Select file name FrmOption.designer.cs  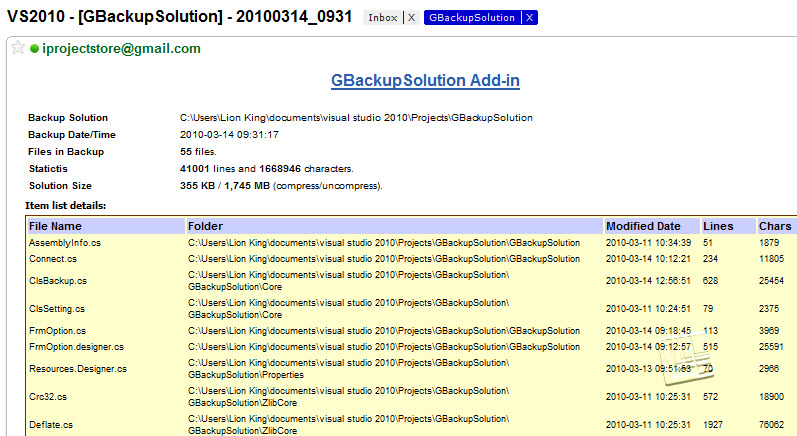(x=76, y=347)
